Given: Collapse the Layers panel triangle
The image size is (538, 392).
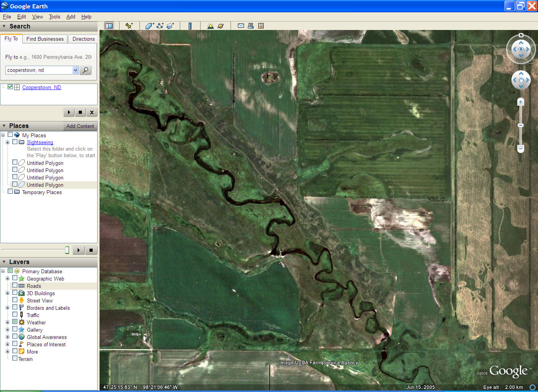Looking at the screenshot, I should click(4, 262).
